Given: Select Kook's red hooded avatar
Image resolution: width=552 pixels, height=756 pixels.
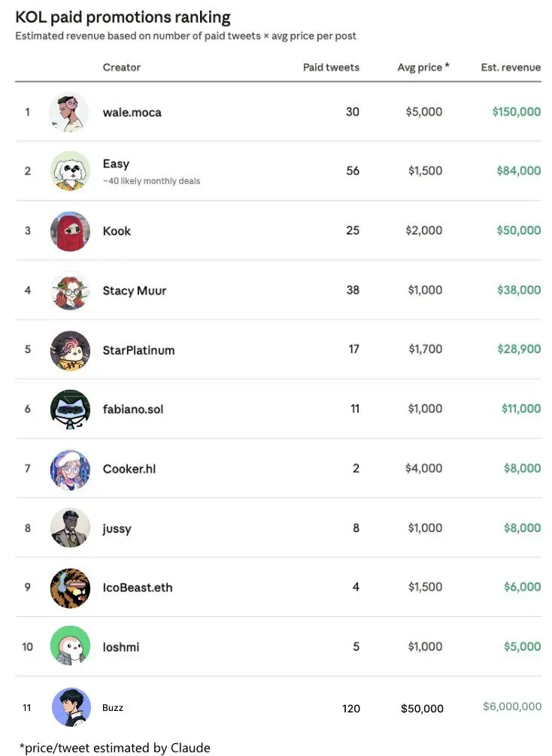Looking at the screenshot, I should pyautogui.click(x=70, y=231).
